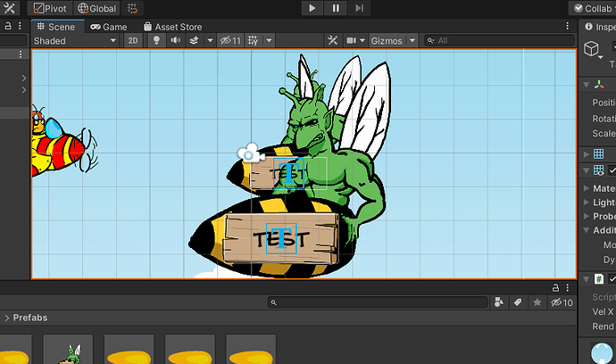Click the GameObject cube icon in Inspector
Image resolution: width=616 pixels, height=364 pixels.
pyautogui.click(x=591, y=49)
